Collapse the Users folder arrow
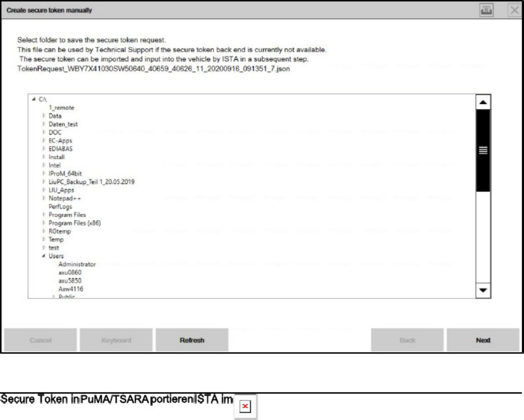Image resolution: width=524 pixels, height=420 pixels. (44, 256)
